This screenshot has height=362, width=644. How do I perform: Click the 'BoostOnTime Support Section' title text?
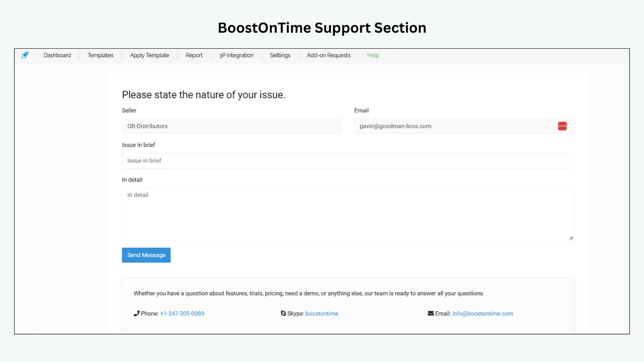322,28
